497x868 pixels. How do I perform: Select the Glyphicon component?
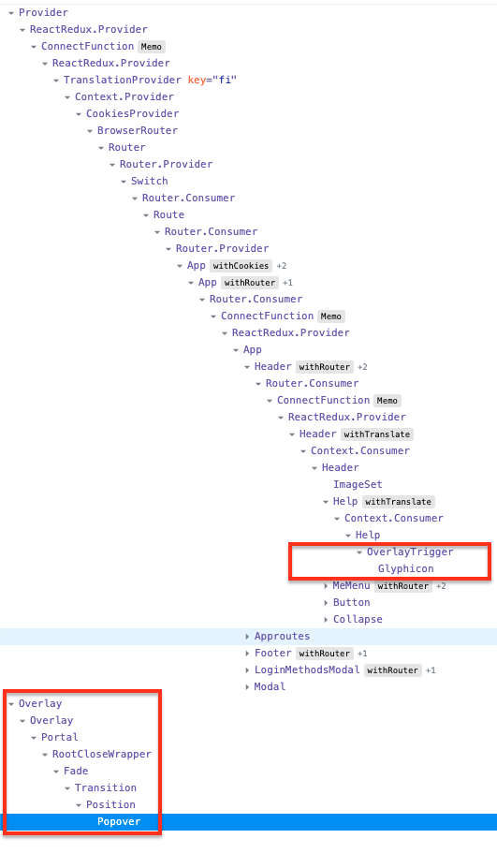click(405, 568)
